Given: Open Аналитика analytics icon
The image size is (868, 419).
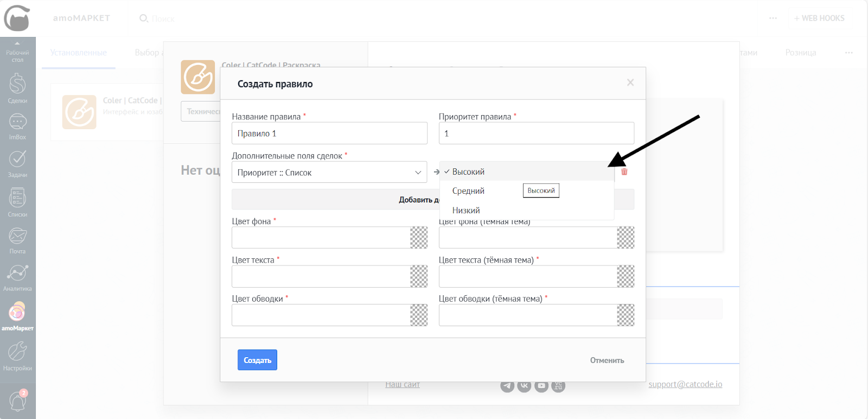Looking at the screenshot, I should click(x=17, y=277).
